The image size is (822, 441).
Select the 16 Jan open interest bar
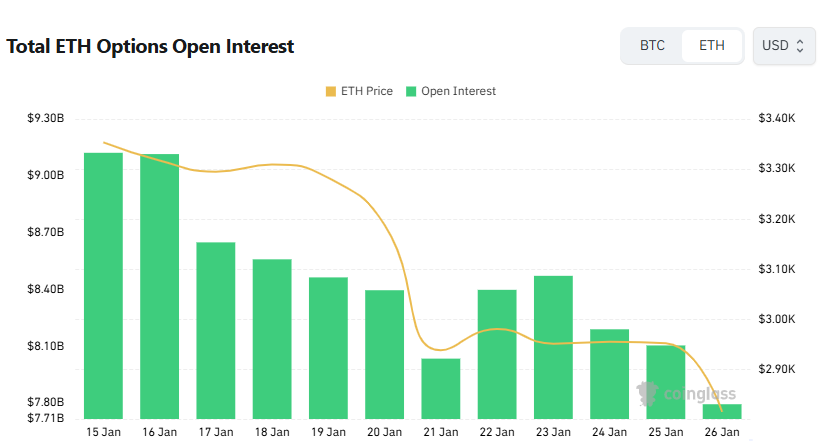[160, 286]
